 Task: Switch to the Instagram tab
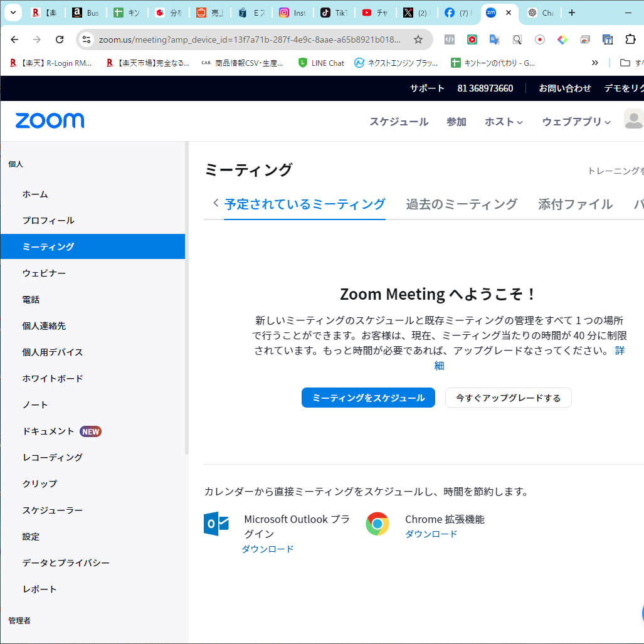[x=292, y=13]
